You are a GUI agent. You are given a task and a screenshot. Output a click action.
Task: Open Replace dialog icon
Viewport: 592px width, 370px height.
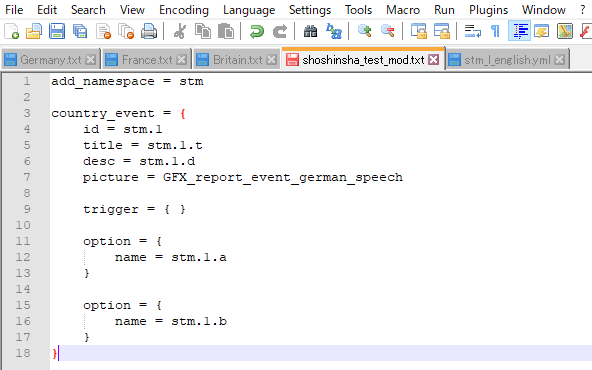[334, 31]
